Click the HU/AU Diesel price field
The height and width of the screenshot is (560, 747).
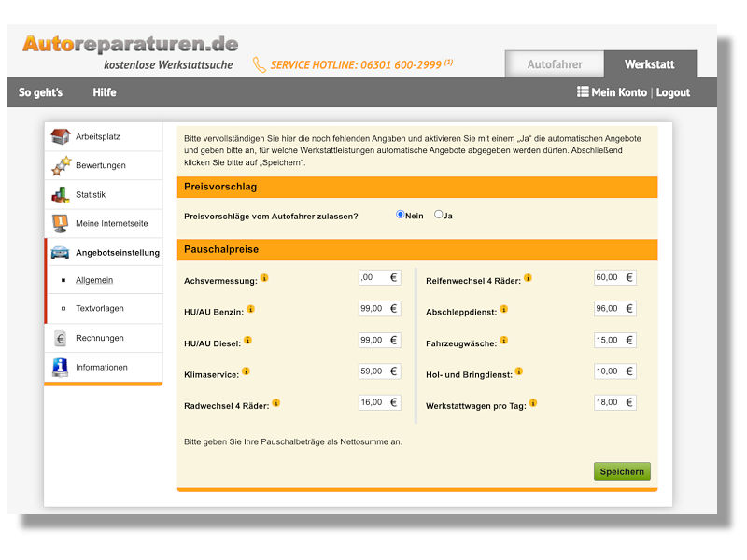380,340
